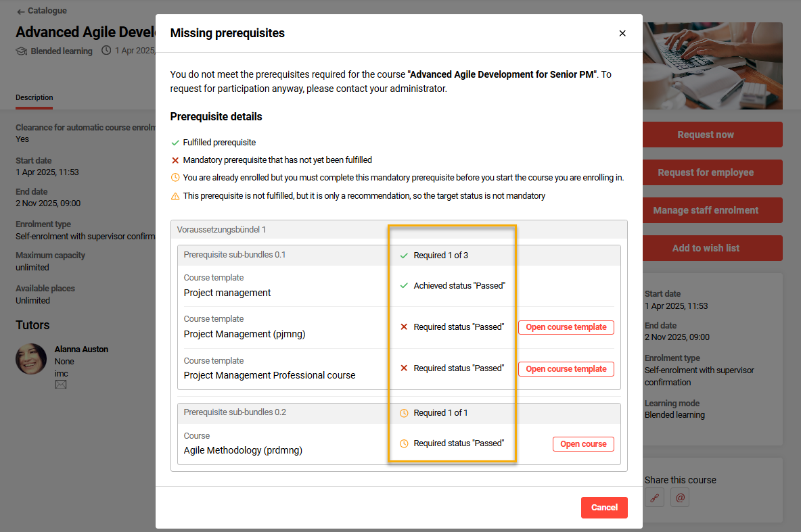The image size is (801, 532).
Task: Click Cancel in the dialog
Action: tap(604, 507)
